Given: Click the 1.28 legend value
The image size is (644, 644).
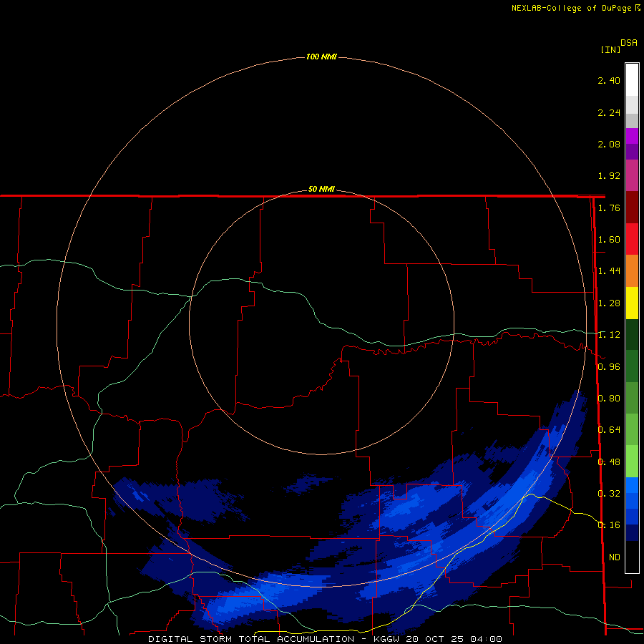Looking at the screenshot, I should (x=609, y=303).
